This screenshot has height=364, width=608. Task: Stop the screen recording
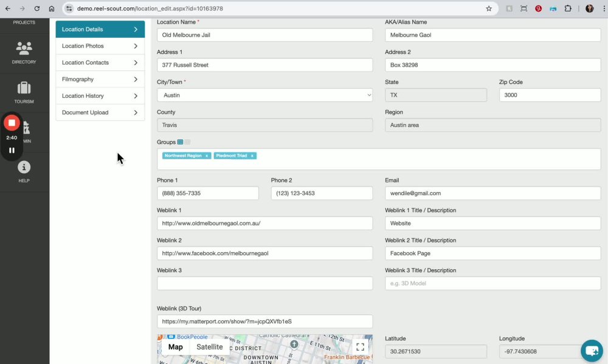pyautogui.click(x=12, y=123)
